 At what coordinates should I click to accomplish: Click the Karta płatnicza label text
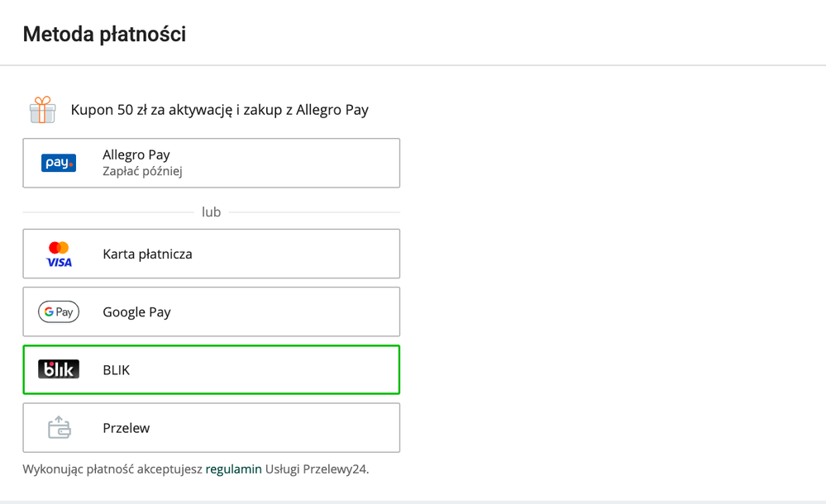point(147,254)
